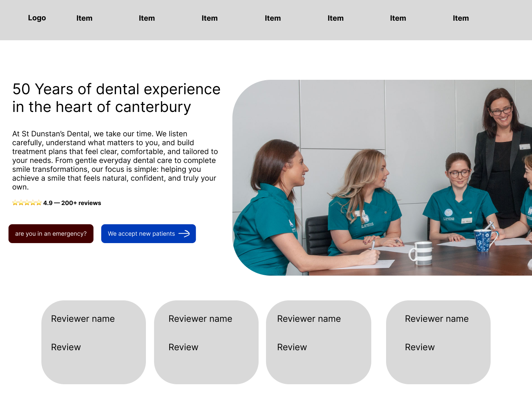Select the second reviewer card
Image resolution: width=532 pixels, height=399 pixels.
click(x=206, y=342)
